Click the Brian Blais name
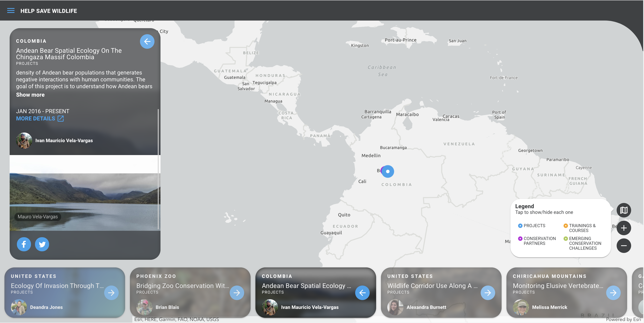The height and width of the screenshot is (323, 644). (x=167, y=307)
